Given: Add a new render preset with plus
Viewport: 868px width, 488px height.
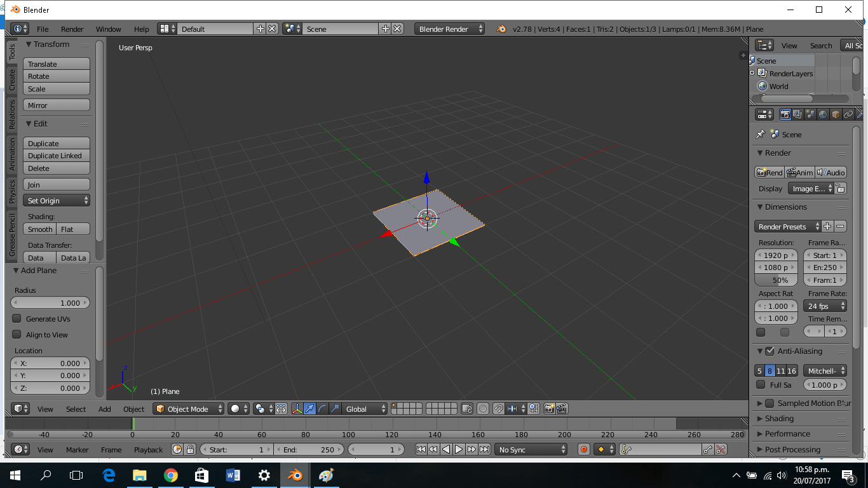Looking at the screenshot, I should pos(827,227).
